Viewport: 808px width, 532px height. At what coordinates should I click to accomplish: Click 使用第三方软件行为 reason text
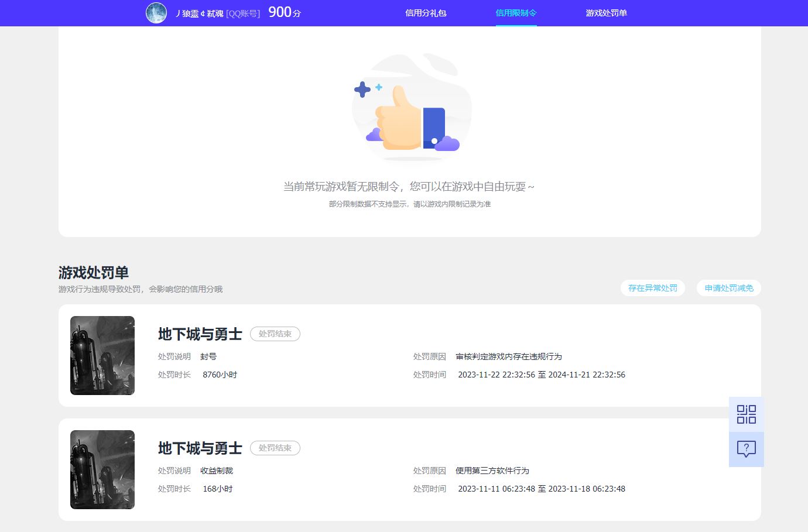click(x=492, y=471)
